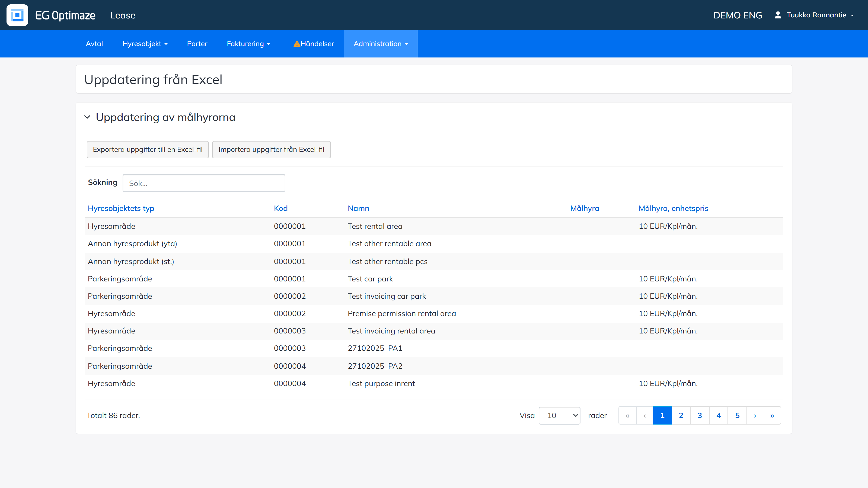Select the 27102025_PA1 name cell
This screenshot has width=868, height=488.
(375, 348)
